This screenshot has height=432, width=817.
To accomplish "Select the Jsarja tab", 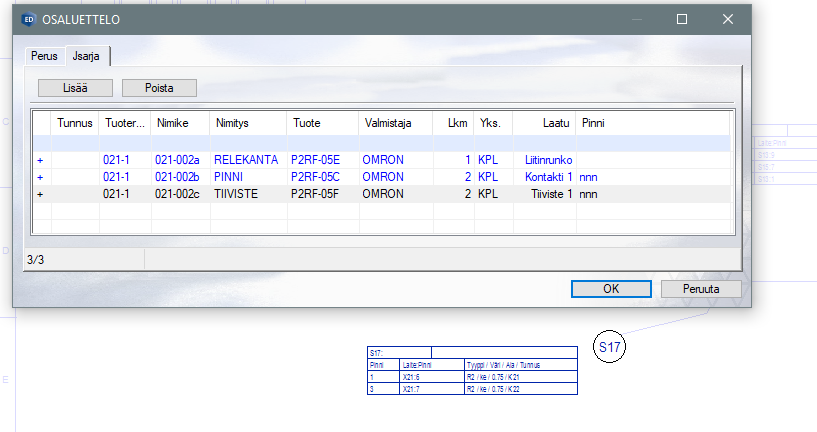I will pyautogui.click(x=86, y=56).
